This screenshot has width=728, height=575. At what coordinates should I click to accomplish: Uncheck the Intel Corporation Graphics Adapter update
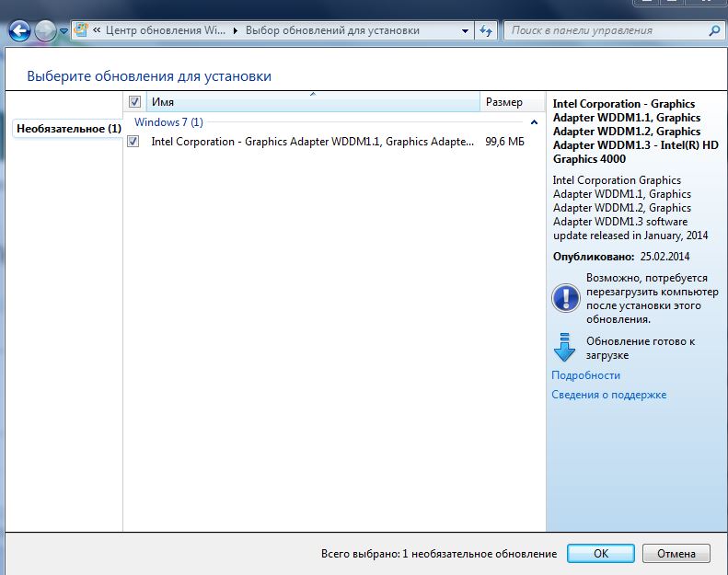[133, 141]
